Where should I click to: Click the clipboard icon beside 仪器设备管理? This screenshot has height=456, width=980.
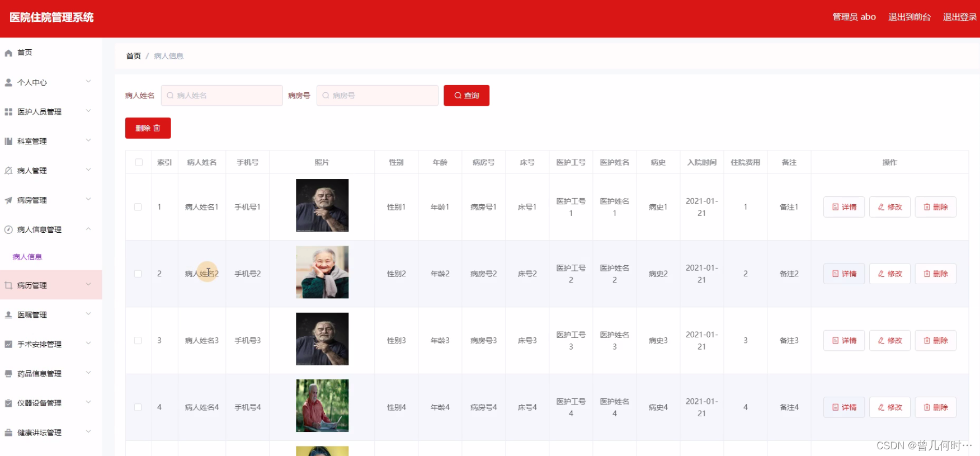point(8,403)
